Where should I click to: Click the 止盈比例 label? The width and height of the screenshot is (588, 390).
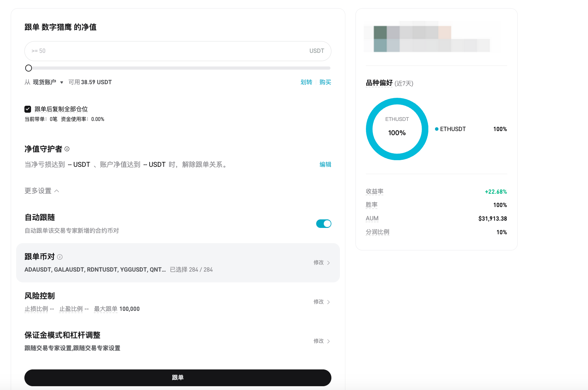click(x=71, y=309)
